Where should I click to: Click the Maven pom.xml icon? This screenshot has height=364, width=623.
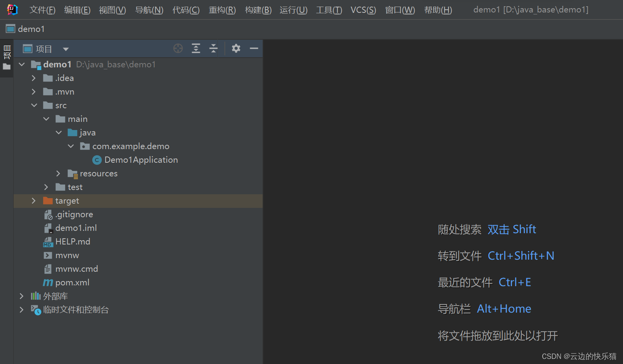[x=48, y=283]
